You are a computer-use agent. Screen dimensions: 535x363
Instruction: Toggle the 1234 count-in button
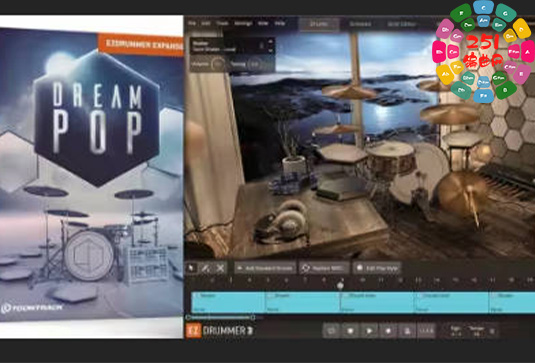[426, 331]
